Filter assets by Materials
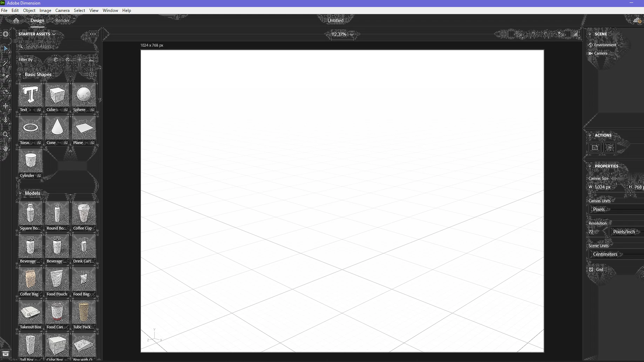This screenshot has width=644, height=362. click(68, 60)
